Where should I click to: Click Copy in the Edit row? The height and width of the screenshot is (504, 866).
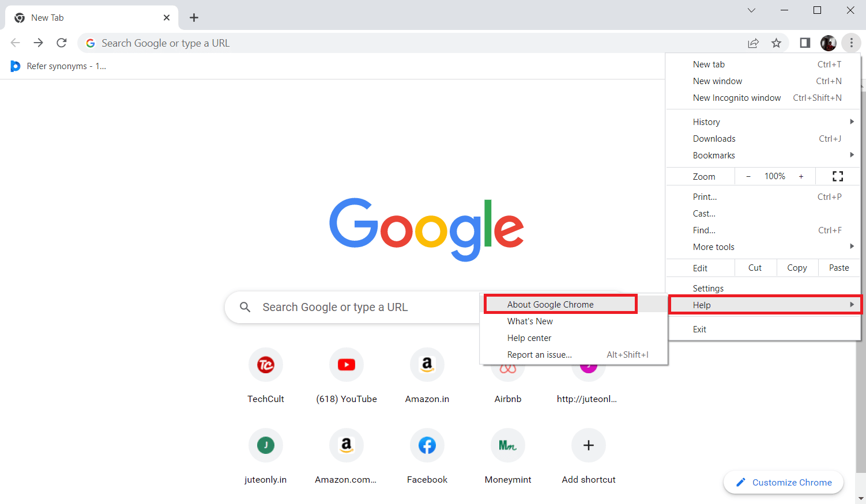[x=797, y=268]
